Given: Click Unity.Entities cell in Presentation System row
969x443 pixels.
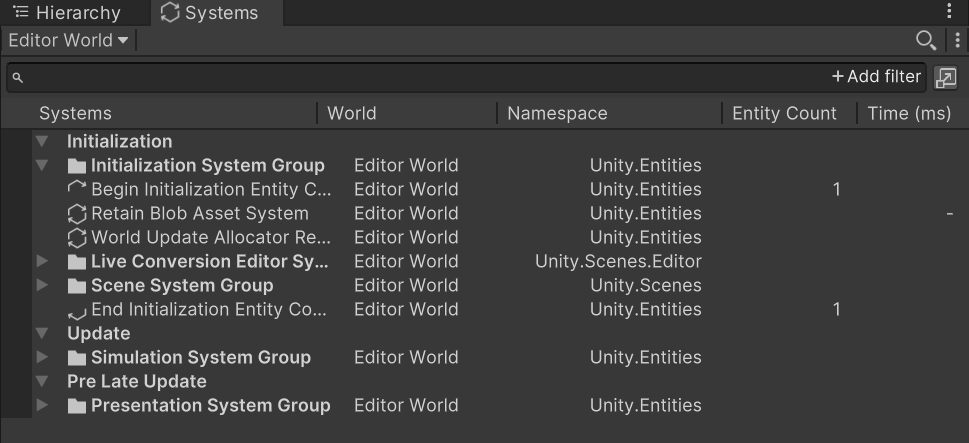Looking at the screenshot, I should (646, 406).
